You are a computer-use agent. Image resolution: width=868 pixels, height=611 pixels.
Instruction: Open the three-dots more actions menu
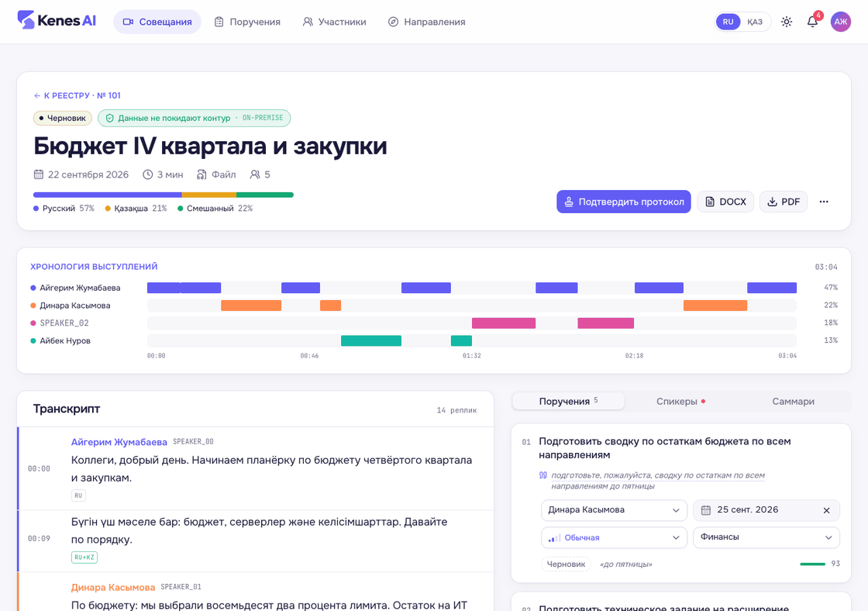(x=824, y=202)
